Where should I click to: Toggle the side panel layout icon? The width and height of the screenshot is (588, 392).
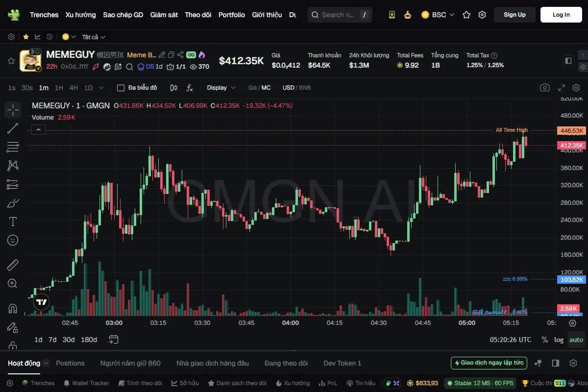(x=568, y=61)
